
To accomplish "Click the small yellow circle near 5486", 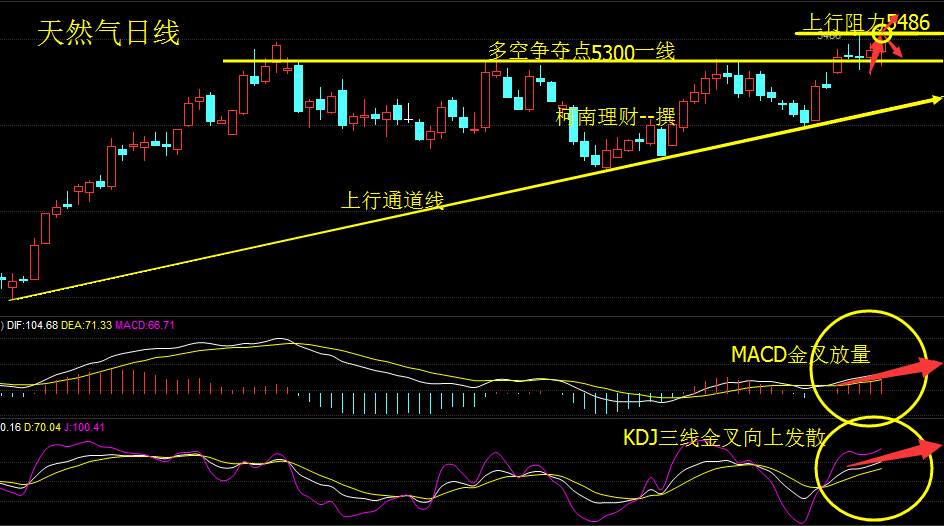I will 882,34.
